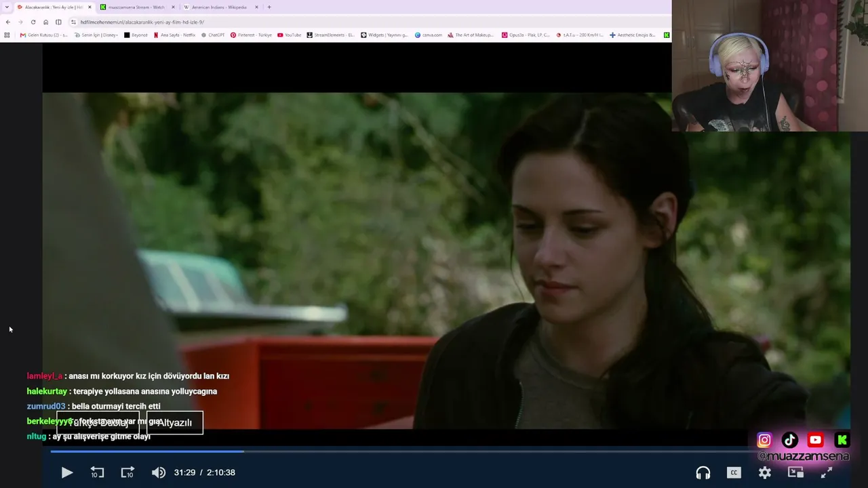Go forward in browser history
The width and height of the screenshot is (868, 488).
[x=20, y=22]
